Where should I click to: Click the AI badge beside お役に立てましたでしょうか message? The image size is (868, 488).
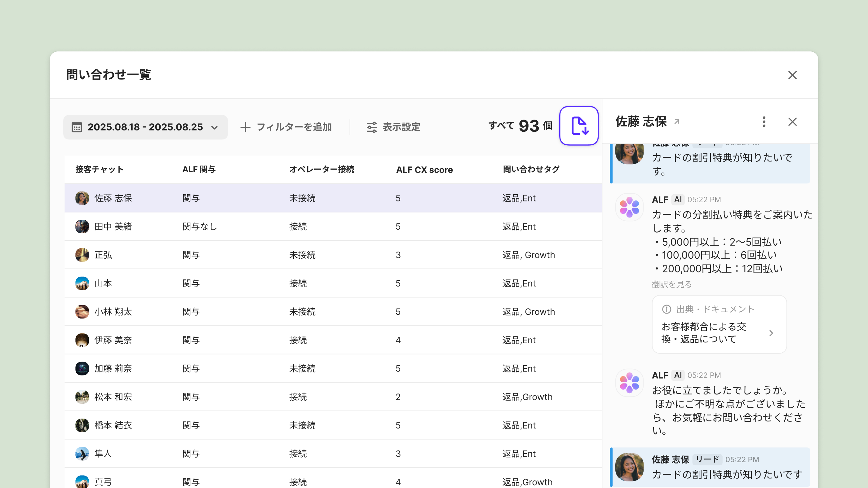(678, 375)
